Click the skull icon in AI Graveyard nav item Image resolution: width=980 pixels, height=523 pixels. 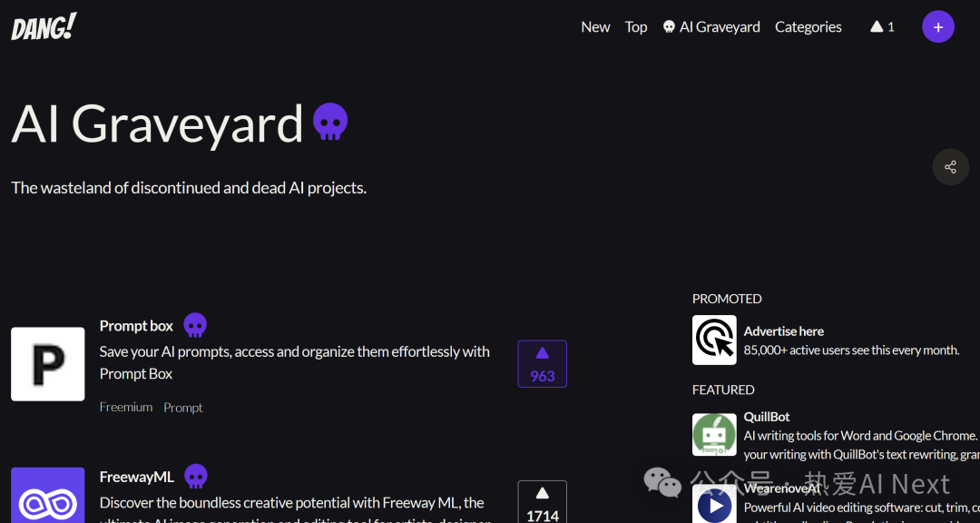coord(669,27)
